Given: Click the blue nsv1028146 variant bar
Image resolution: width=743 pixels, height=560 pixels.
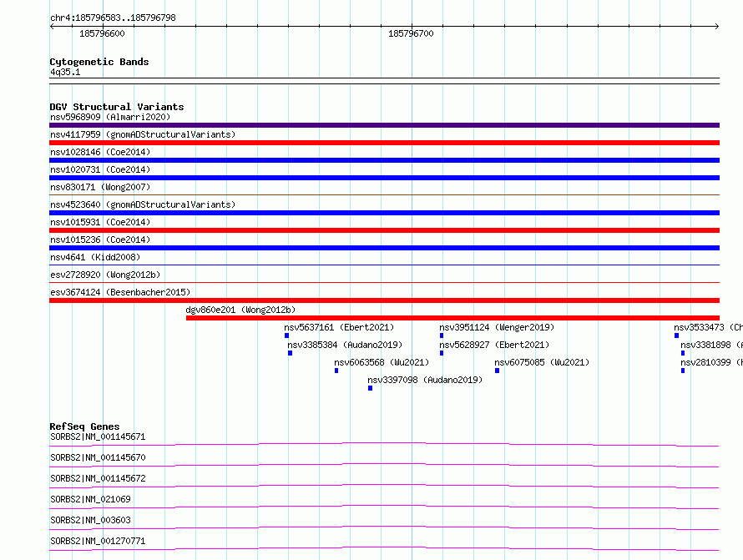Looking at the screenshot, I should 384,160.
